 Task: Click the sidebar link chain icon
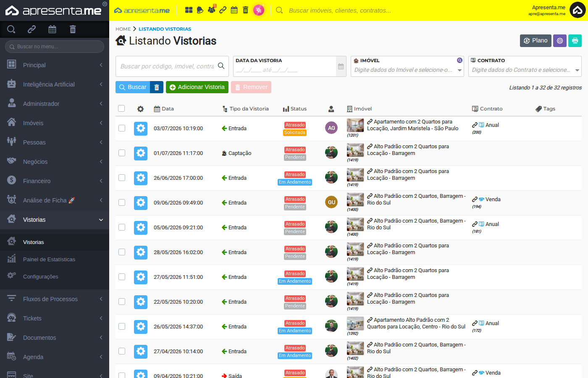[32, 29]
